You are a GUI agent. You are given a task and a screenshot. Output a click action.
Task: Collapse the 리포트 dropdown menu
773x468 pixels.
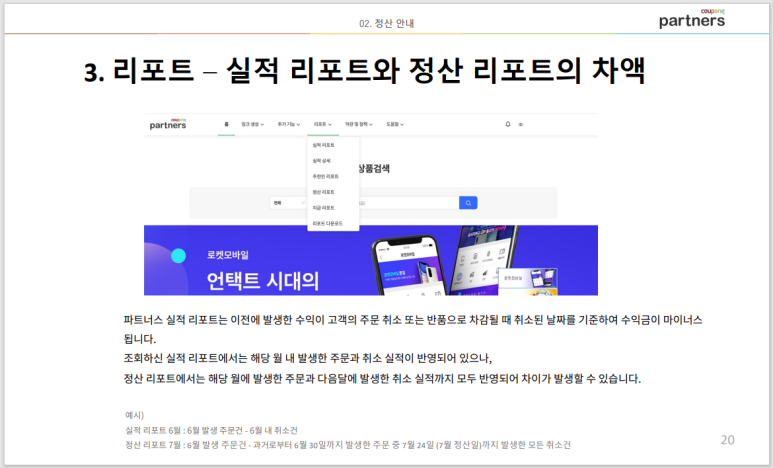click(x=323, y=124)
